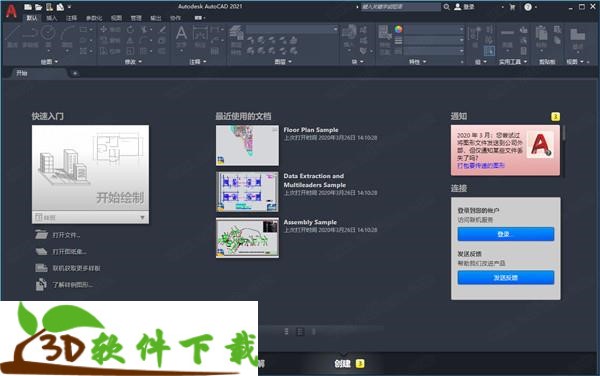
Task: Click the plus button for new drawing tab
Action: coord(75,73)
